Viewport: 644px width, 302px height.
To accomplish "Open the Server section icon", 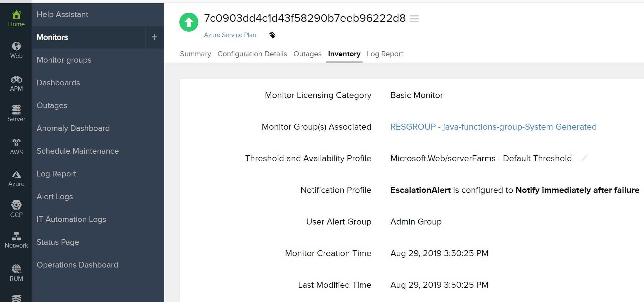I will coord(16,114).
